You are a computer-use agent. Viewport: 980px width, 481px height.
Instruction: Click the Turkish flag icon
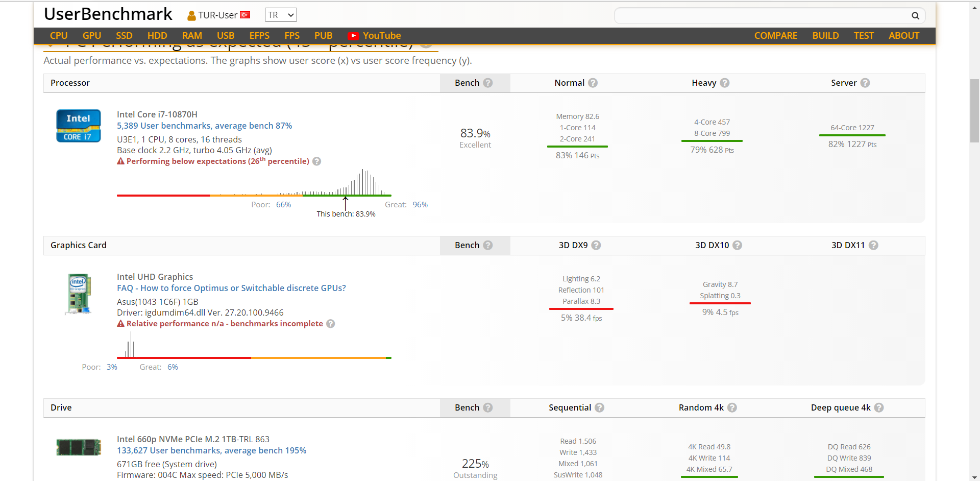245,15
